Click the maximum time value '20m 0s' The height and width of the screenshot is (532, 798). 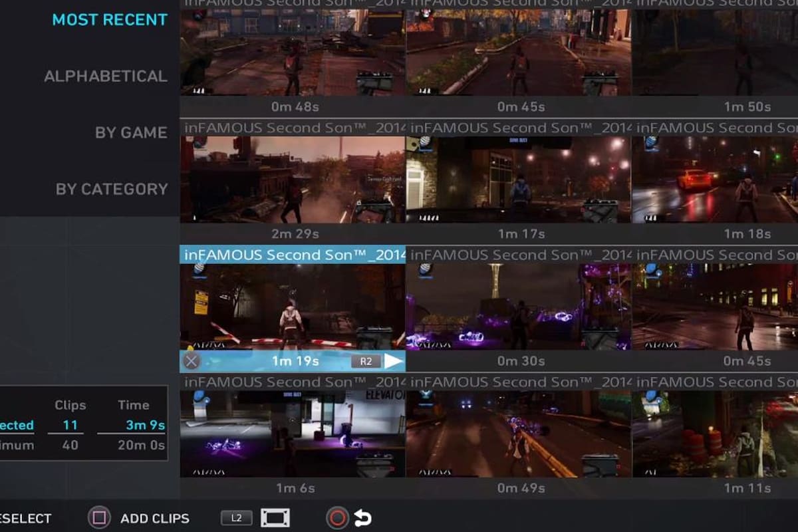pos(141,445)
